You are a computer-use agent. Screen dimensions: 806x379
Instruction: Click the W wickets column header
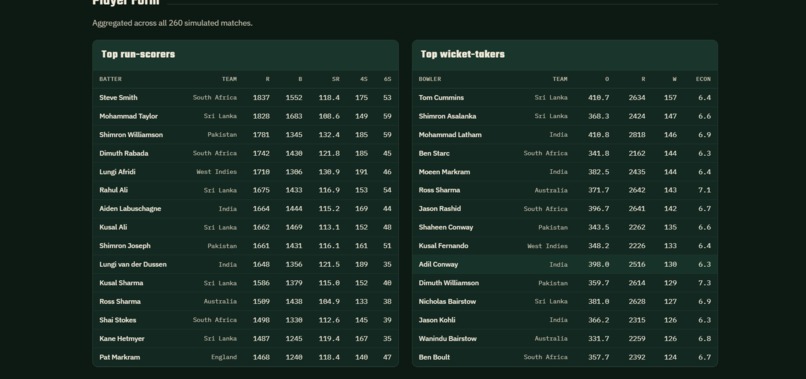674,79
